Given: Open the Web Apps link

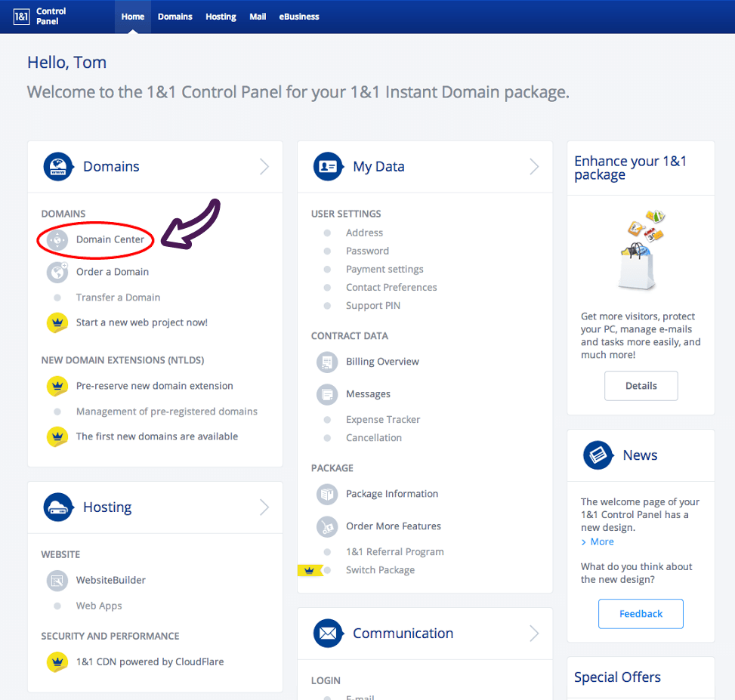Looking at the screenshot, I should point(99,606).
